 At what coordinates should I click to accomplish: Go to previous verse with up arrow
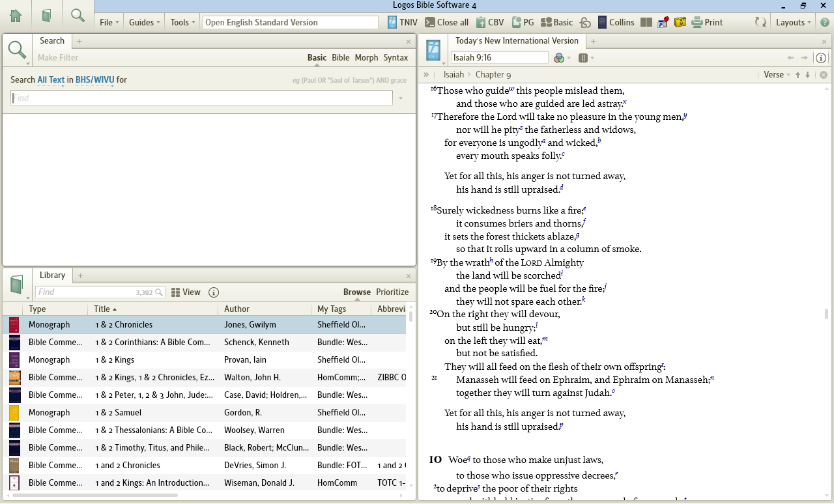point(798,75)
